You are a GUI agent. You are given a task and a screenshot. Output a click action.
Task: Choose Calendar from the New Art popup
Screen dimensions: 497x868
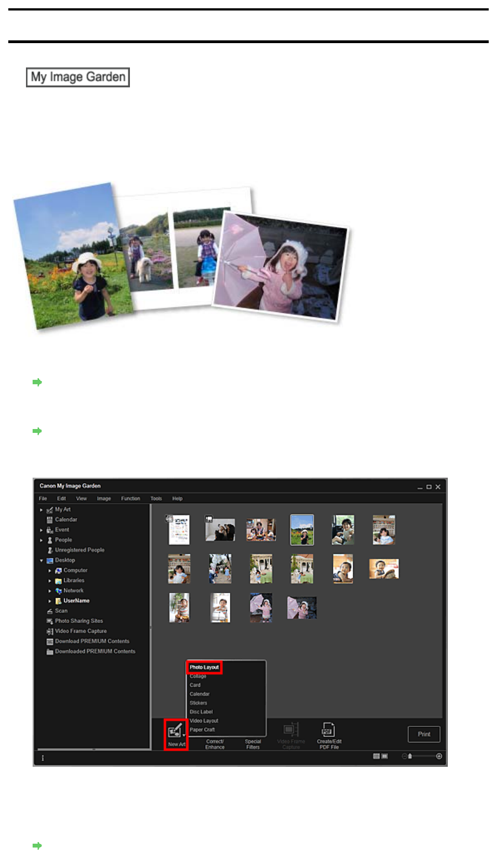point(200,694)
